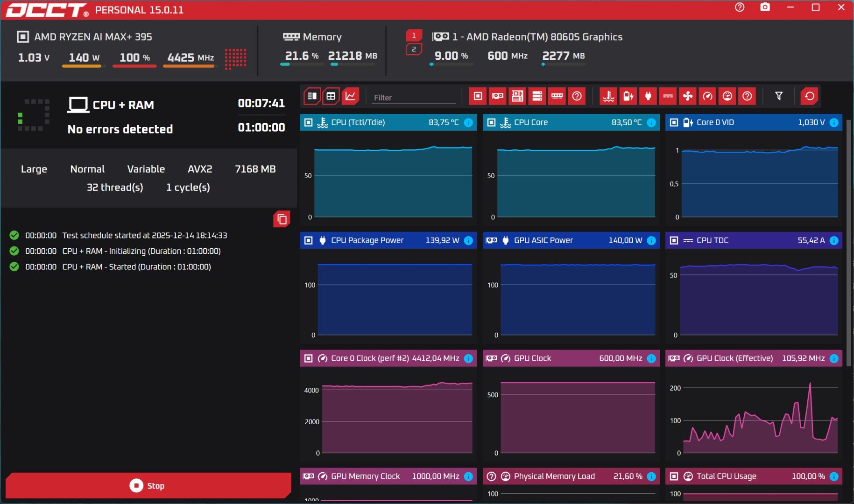Toggle the voltage sensor filter
The image size is (854, 504).
click(x=628, y=96)
